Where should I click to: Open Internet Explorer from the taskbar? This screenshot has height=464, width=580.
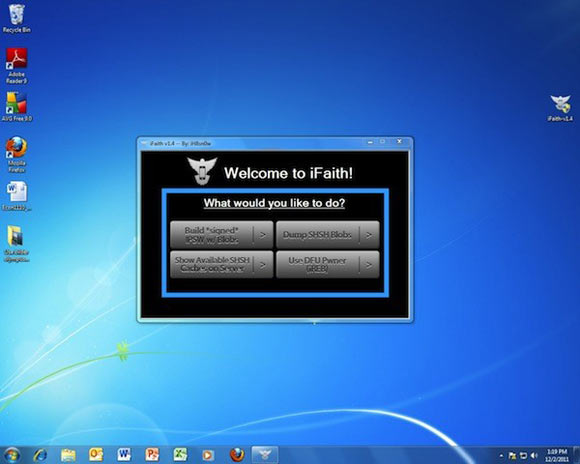(40, 455)
